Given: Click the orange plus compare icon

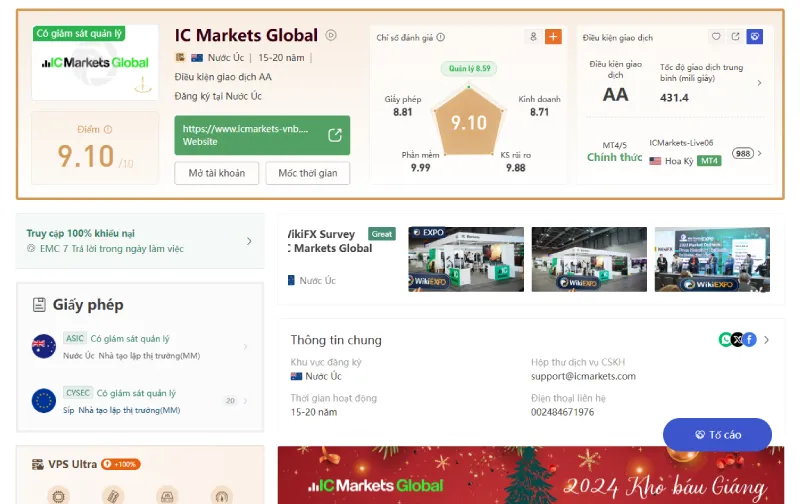Looking at the screenshot, I should click(553, 37).
